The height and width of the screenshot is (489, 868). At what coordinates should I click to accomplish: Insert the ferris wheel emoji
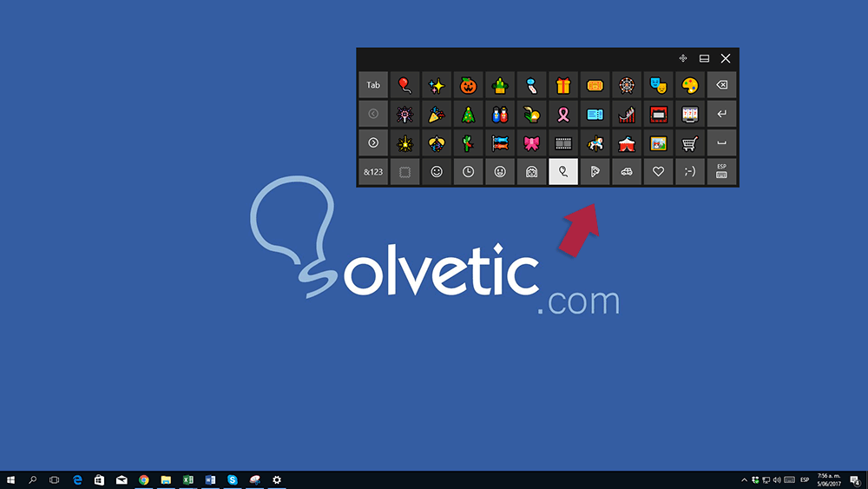tap(627, 85)
